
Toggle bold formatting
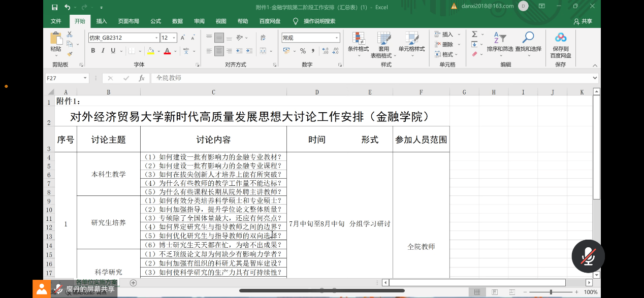tap(93, 51)
